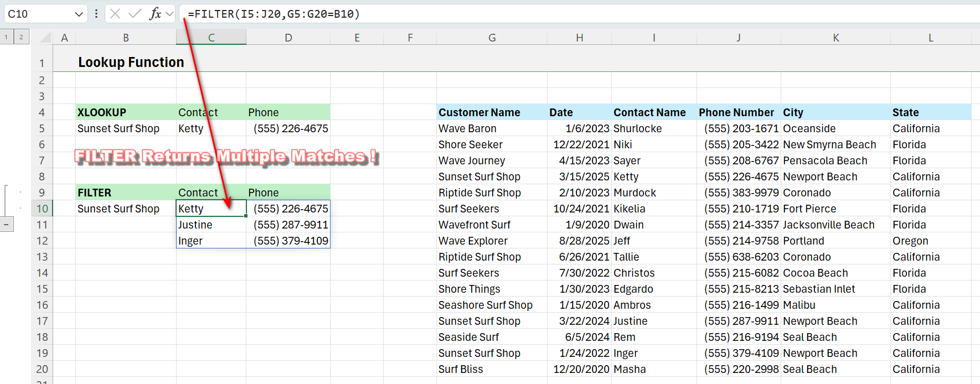Click the Name Box showing C10
This screenshot has height=384, width=980.
tap(39, 14)
